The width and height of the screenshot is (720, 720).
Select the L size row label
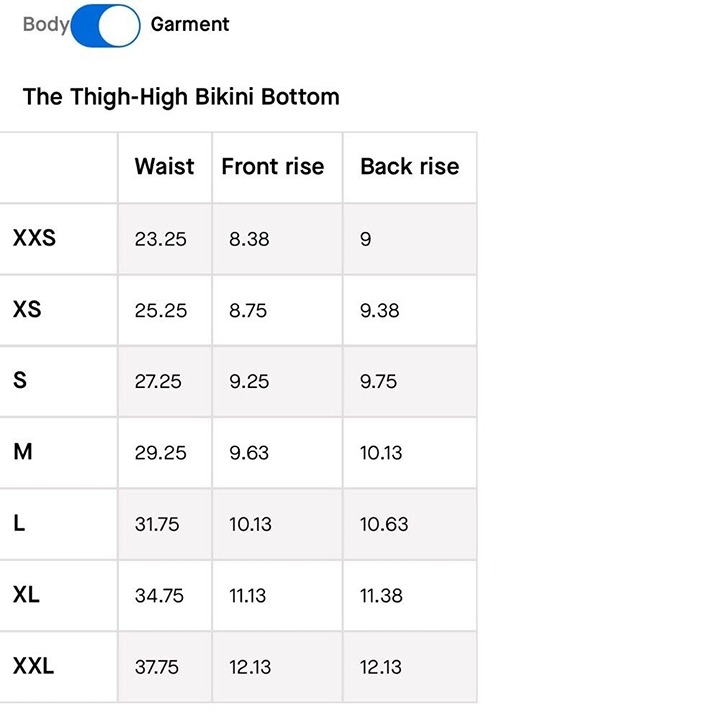point(19,523)
